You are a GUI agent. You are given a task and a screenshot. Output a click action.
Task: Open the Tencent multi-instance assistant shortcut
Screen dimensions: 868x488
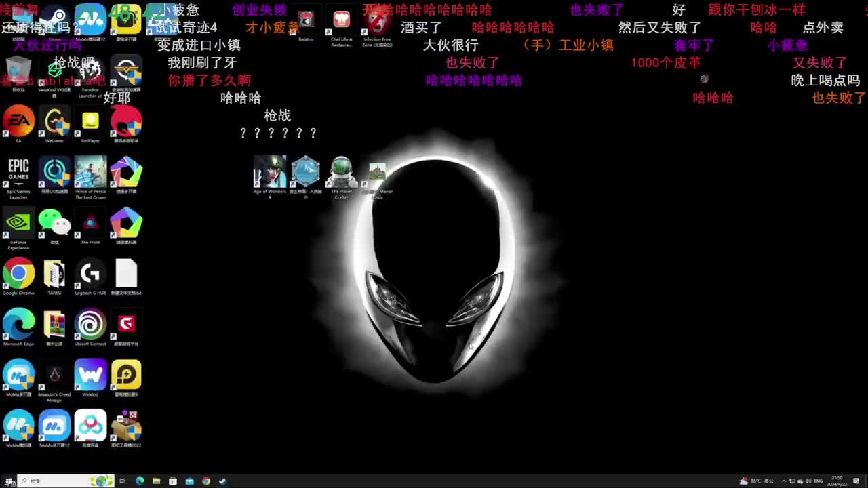126,124
